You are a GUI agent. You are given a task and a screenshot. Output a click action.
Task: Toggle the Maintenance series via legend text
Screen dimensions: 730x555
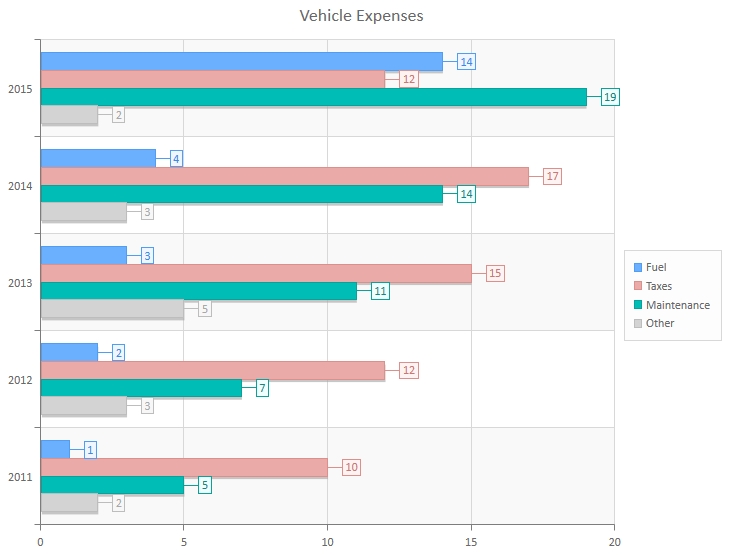[677, 305]
